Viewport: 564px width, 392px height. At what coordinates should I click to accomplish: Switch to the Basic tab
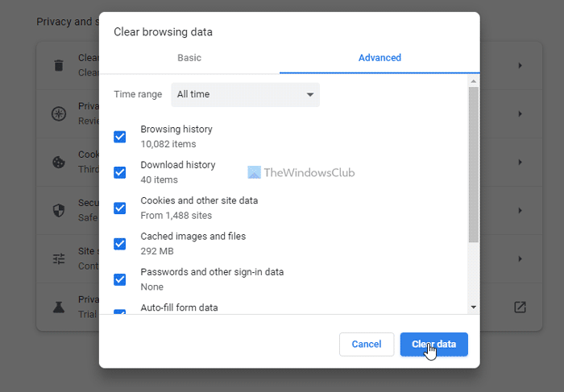tap(189, 58)
